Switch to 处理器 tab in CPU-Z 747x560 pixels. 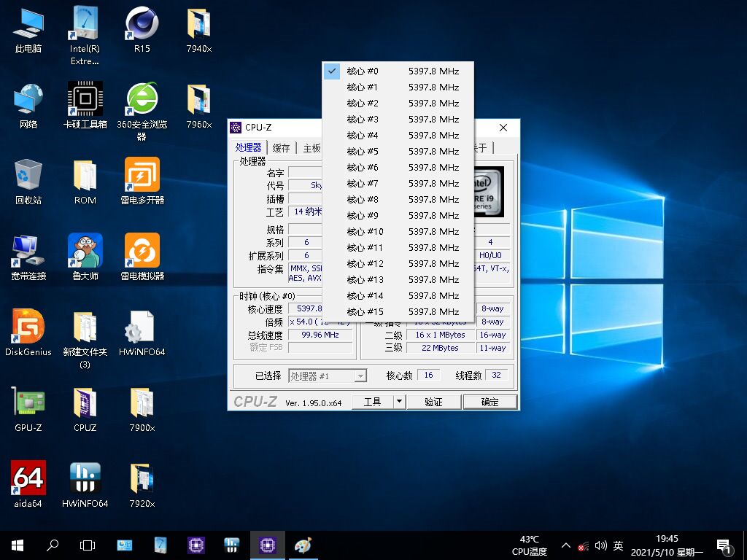coord(248,147)
